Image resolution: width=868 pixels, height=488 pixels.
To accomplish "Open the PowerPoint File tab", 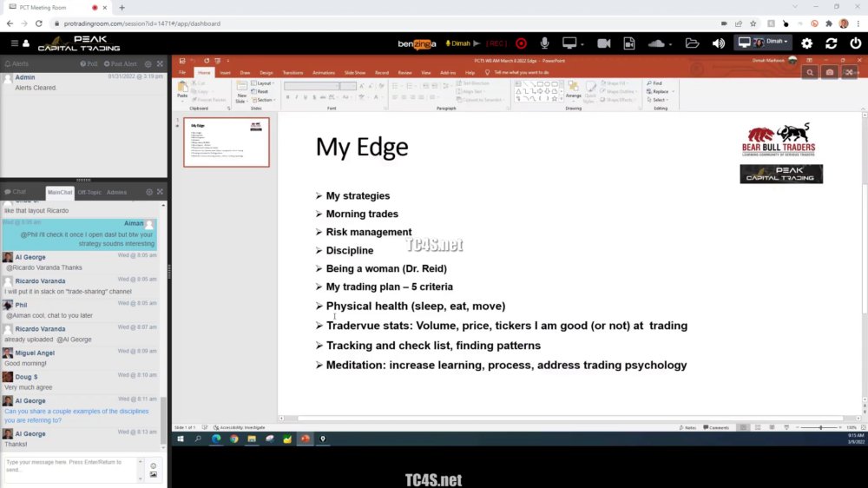I will click(182, 73).
